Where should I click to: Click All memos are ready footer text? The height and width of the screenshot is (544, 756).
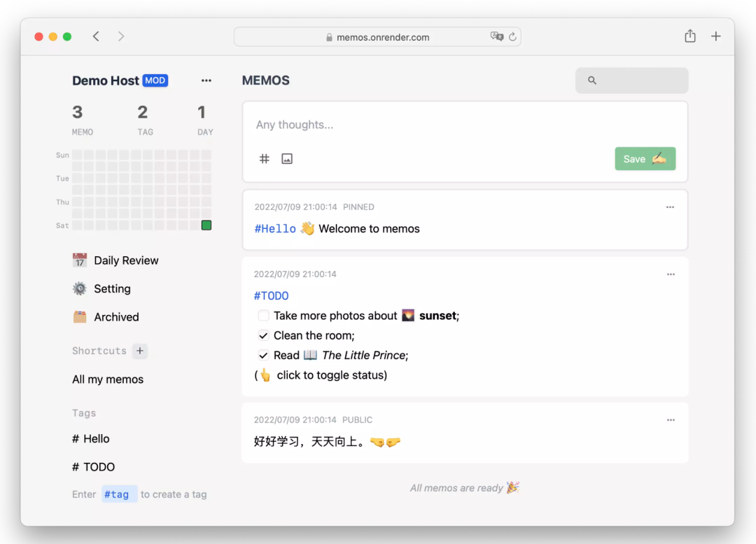464,488
